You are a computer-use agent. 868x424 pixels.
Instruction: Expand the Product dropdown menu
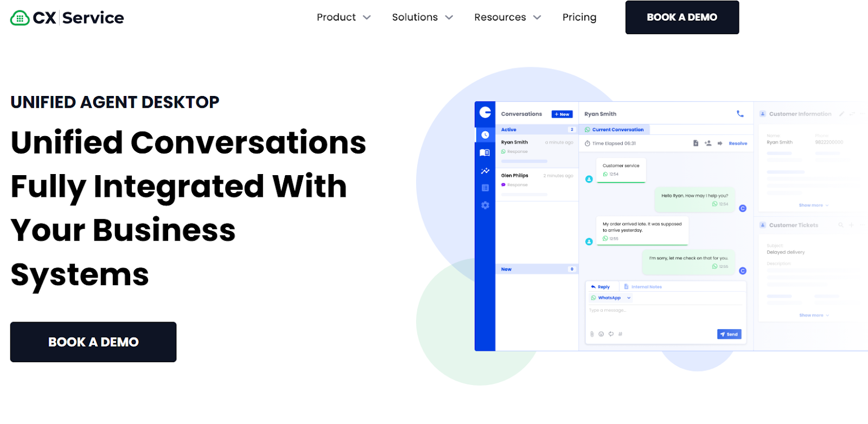point(343,17)
